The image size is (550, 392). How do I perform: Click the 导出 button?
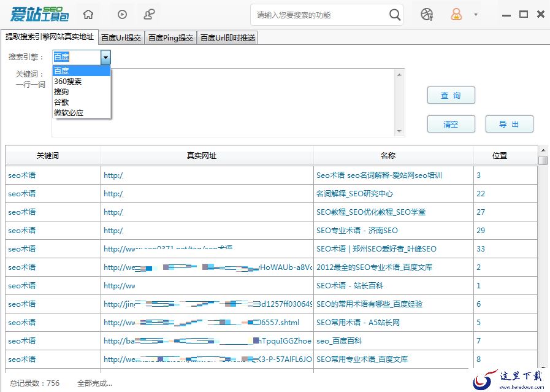(510, 124)
